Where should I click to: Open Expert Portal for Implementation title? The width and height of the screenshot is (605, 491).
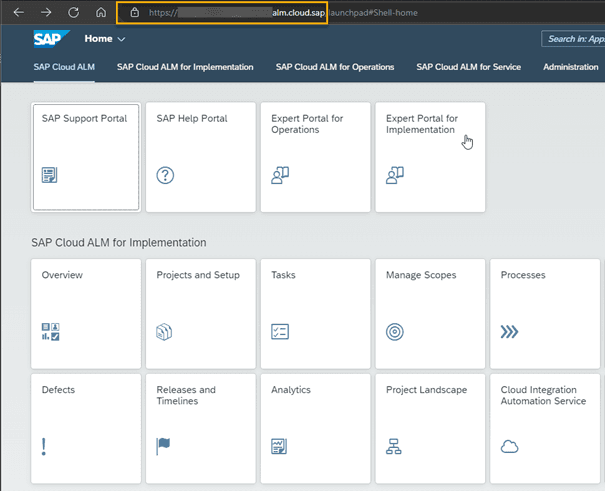422,124
